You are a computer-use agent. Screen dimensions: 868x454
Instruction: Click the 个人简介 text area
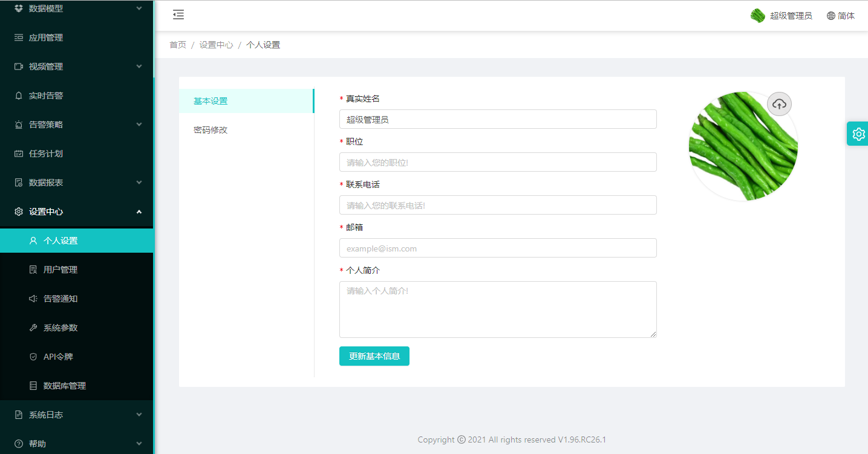point(497,309)
